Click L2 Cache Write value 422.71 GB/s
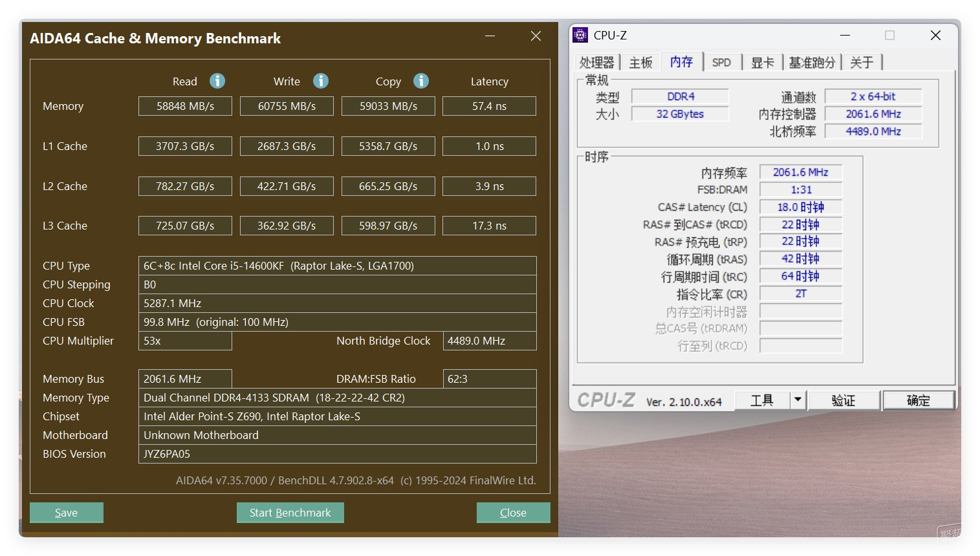Image resolution: width=980 pixels, height=556 pixels. (287, 186)
